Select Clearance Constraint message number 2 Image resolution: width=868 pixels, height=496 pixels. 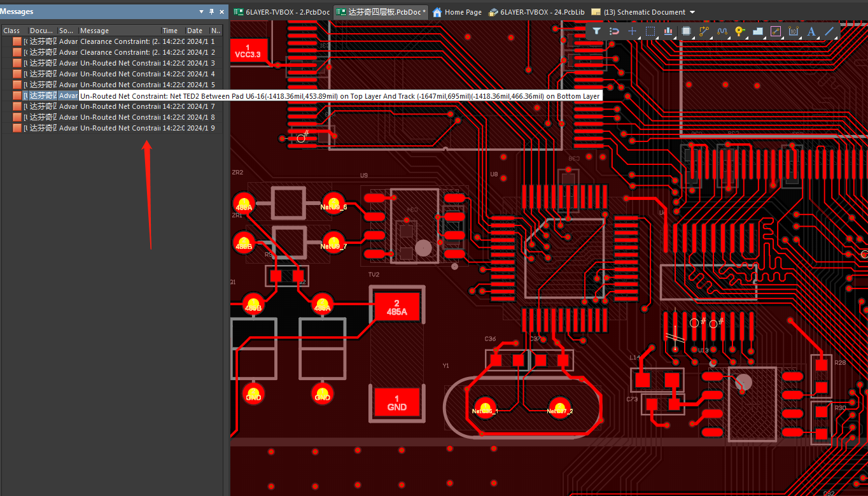tap(112, 52)
